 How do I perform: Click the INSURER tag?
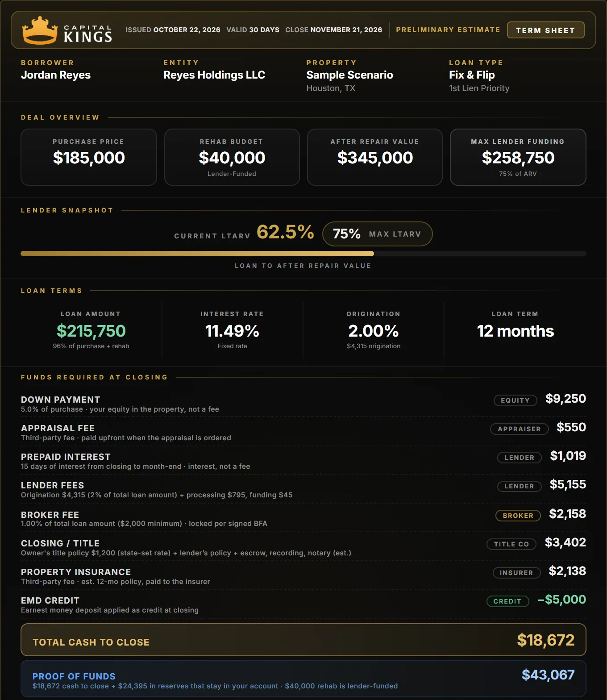[516, 573]
